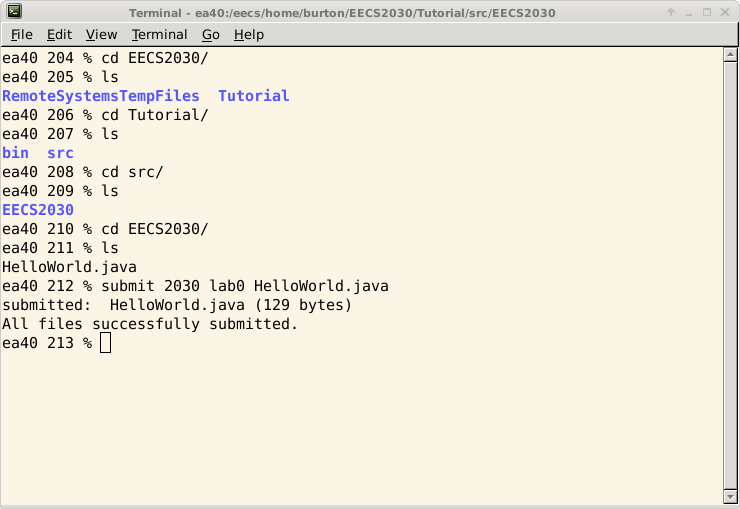Click the cursor at prompt 213
The height and width of the screenshot is (509, 740).
[x=106, y=342]
